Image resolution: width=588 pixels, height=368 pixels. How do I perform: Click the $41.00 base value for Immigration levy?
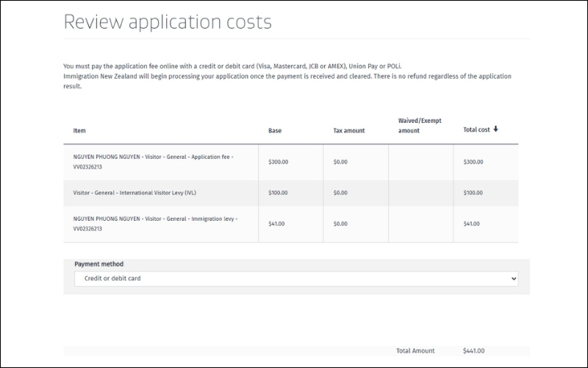tap(276, 224)
